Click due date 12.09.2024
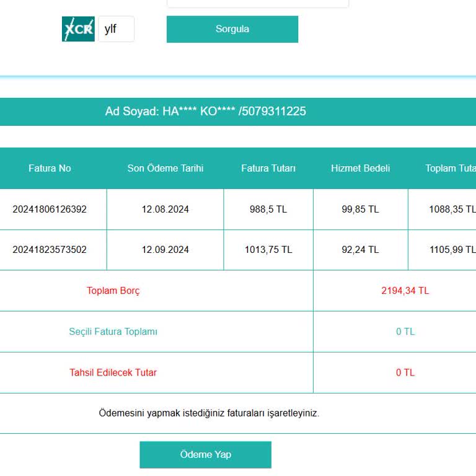 pyautogui.click(x=165, y=250)
